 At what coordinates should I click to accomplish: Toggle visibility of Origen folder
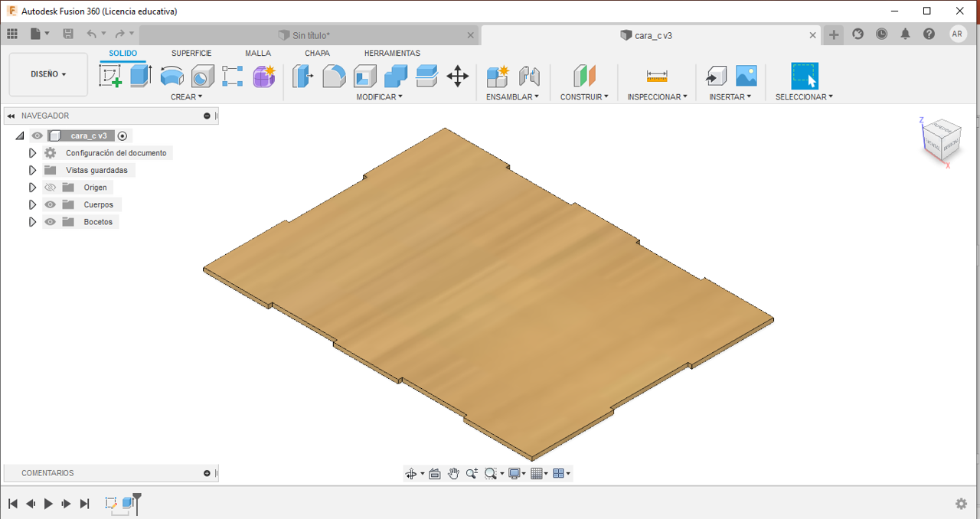(x=51, y=188)
